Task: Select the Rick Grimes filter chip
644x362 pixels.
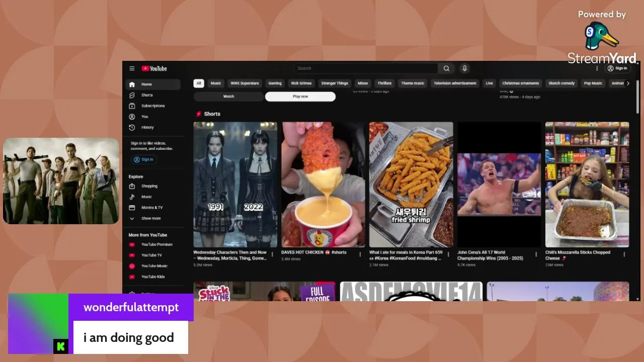Action: pos(301,83)
